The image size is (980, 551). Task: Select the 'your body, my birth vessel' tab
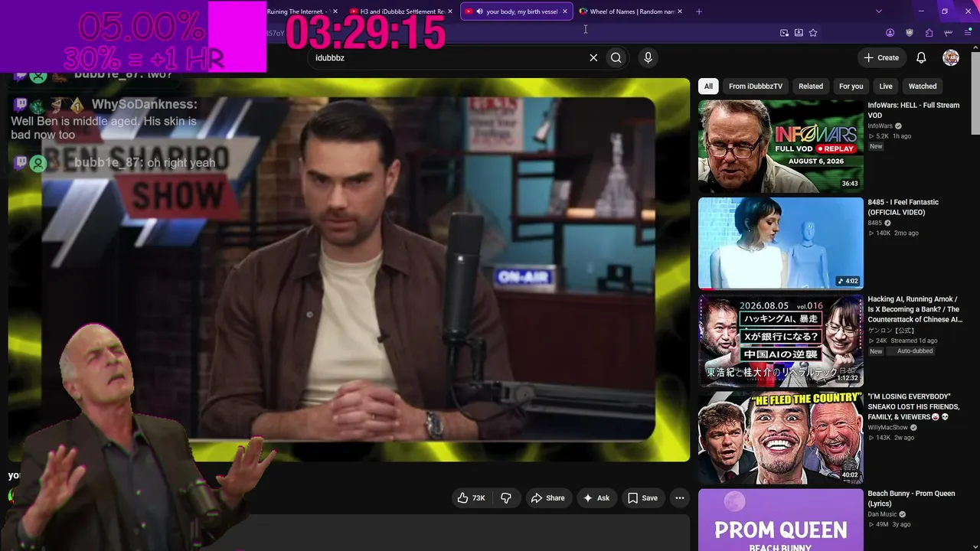[x=516, y=11]
